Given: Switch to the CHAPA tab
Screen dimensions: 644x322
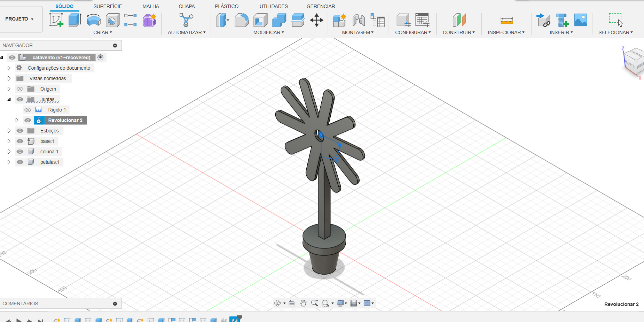Looking at the screenshot, I should pos(187,6).
